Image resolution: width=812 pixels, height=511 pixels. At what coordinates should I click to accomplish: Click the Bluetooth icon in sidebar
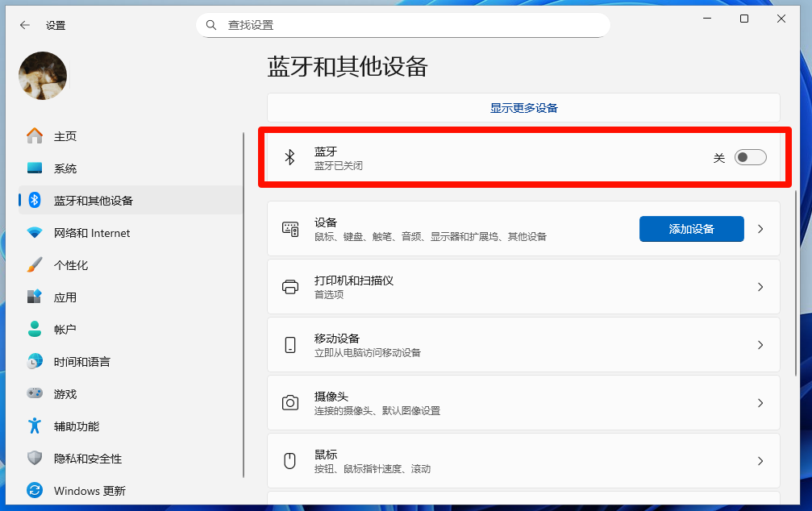[x=35, y=200]
